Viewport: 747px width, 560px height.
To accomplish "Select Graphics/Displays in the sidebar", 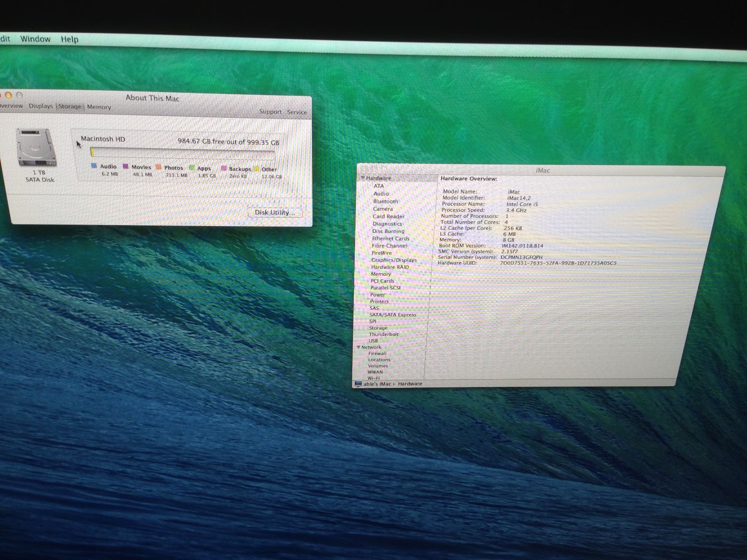I will [x=393, y=260].
